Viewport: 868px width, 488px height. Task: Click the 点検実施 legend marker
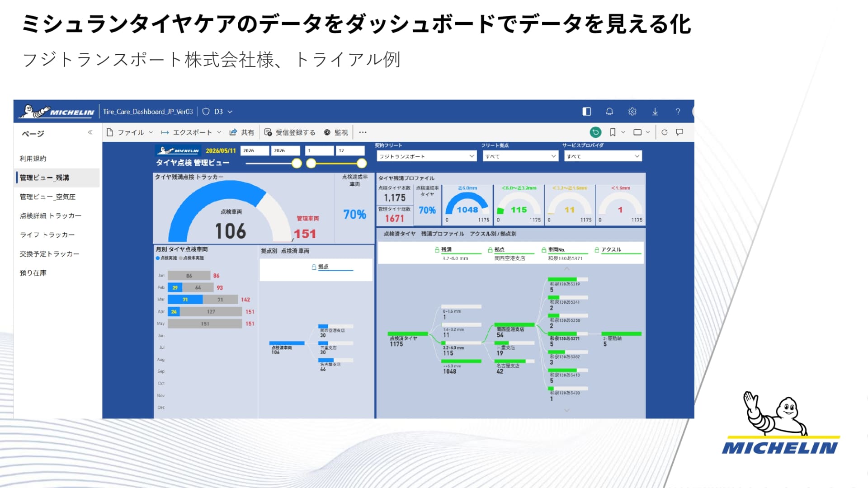click(158, 258)
